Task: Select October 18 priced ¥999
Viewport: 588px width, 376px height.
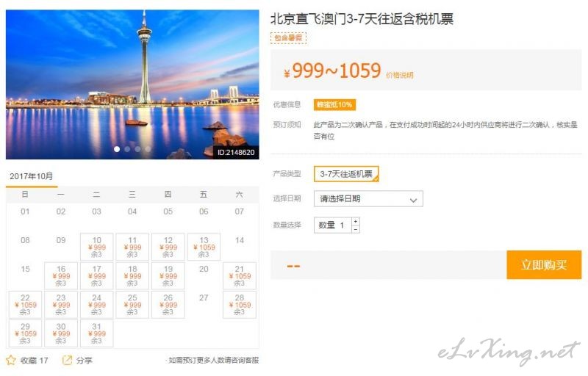Action: tap(132, 275)
